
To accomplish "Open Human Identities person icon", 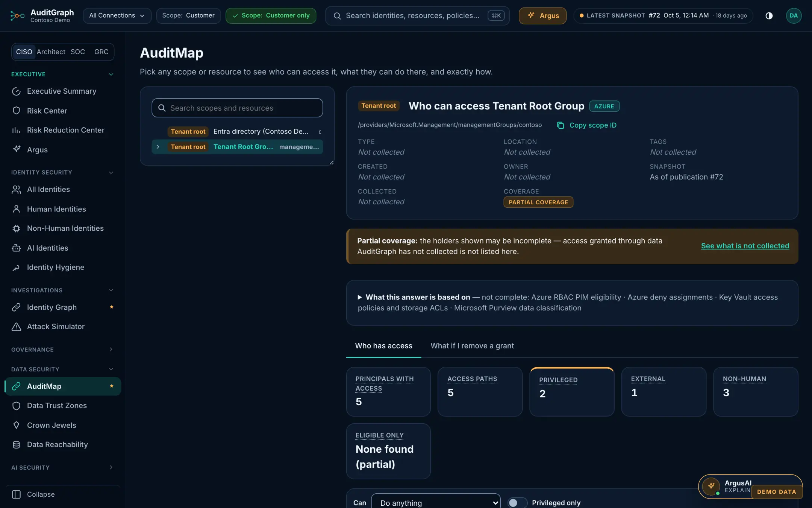I will click(x=16, y=209).
